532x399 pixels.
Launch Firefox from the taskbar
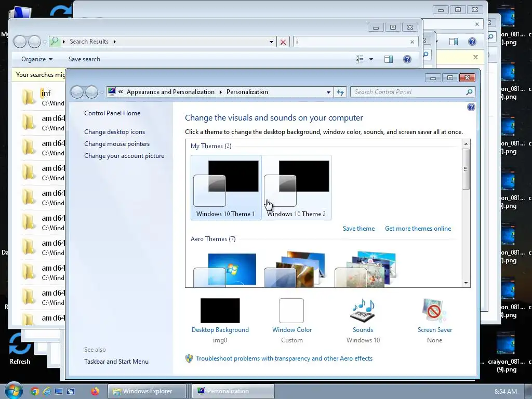(95, 391)
